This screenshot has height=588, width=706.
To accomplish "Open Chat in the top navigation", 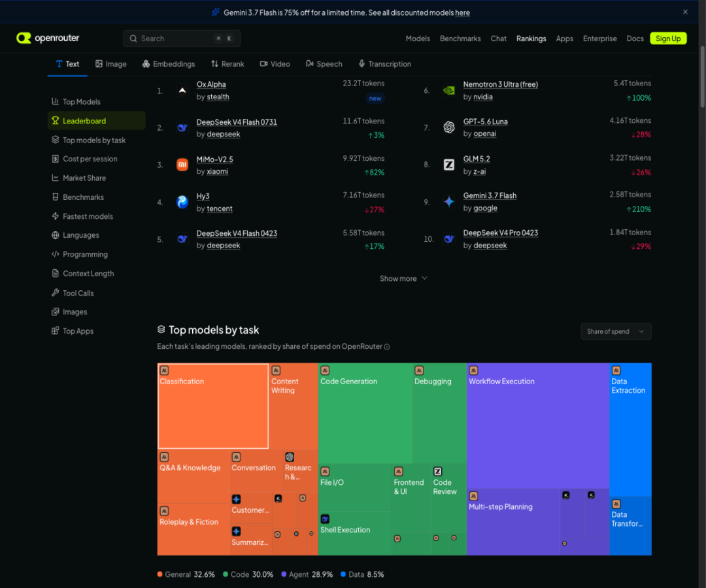I will 498,39.
